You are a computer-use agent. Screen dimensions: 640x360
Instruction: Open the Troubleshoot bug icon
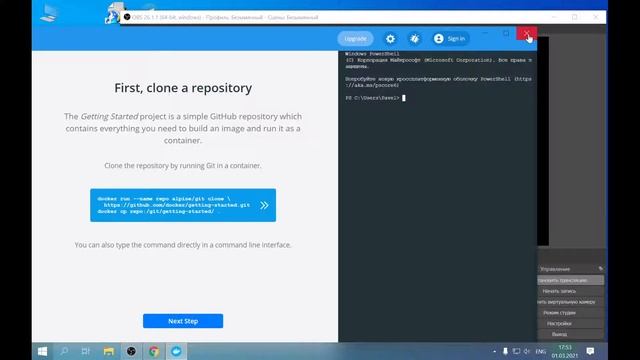415,39
